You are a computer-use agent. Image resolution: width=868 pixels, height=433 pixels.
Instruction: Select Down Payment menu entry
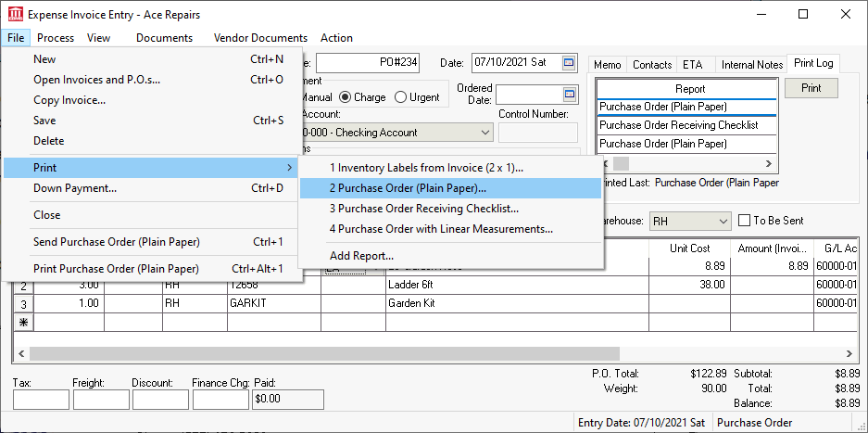152,188
